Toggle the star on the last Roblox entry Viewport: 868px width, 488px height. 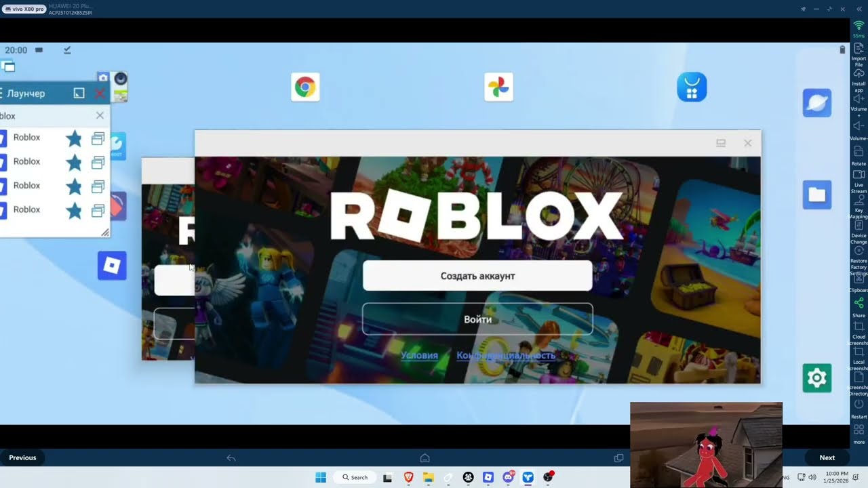(x=74, y=211)
